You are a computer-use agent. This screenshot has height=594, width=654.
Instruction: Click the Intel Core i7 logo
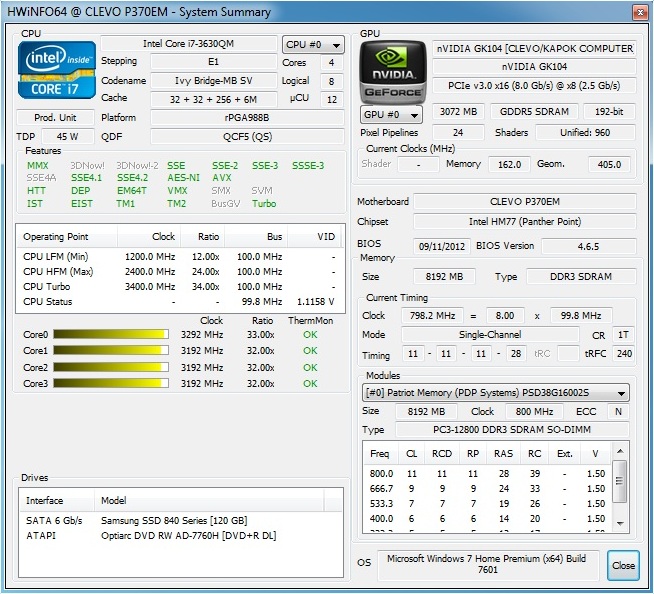57,70
